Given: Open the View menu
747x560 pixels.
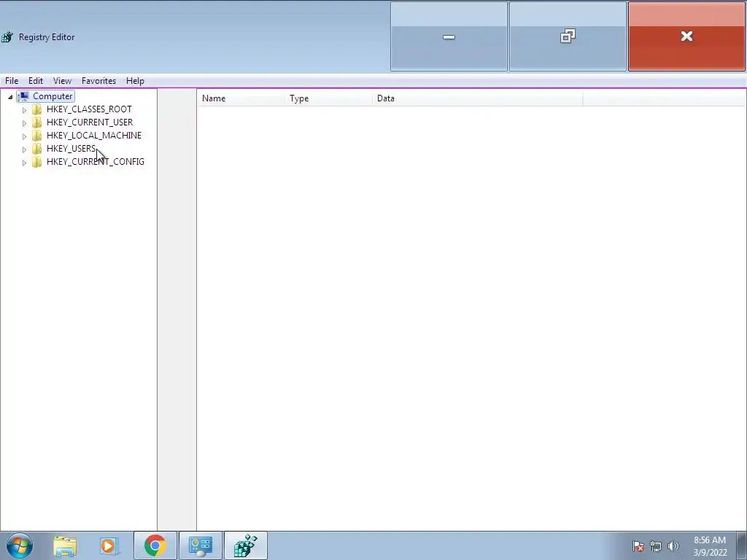Looking at the screenshot, I should click(x=62, y=81).
